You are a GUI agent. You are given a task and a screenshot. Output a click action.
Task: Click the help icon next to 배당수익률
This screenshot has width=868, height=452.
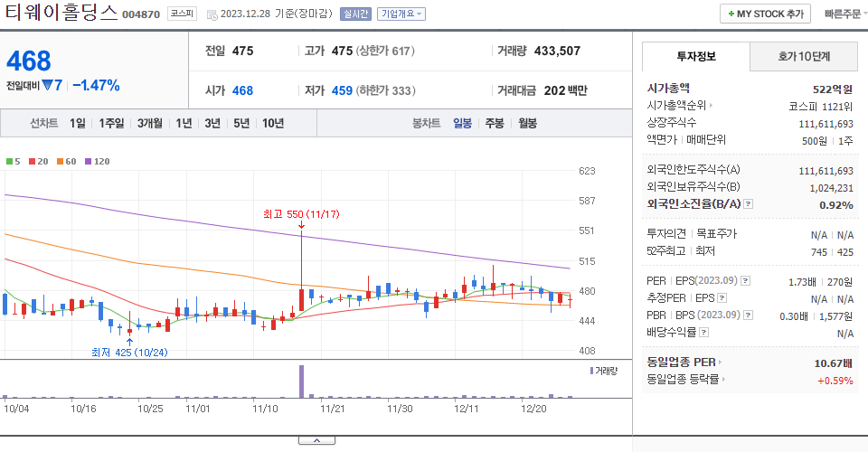click(704, 333)
